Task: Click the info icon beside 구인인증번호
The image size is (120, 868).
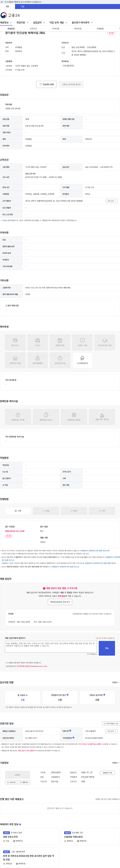Action: tap(73, 738)
